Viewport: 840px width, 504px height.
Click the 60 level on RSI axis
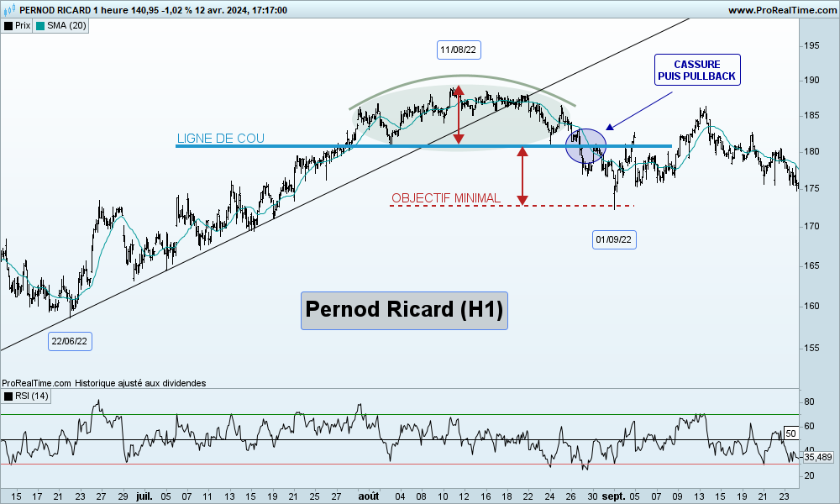point(809,427)
